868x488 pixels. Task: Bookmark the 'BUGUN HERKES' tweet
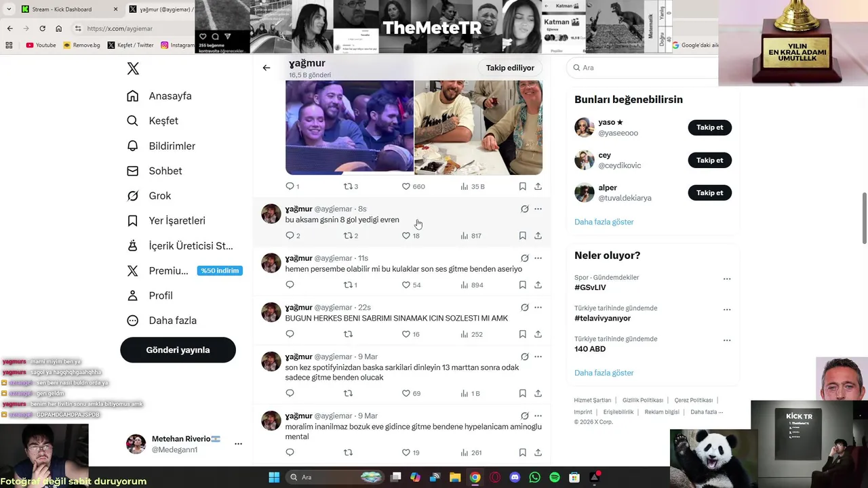pos(522,334)
